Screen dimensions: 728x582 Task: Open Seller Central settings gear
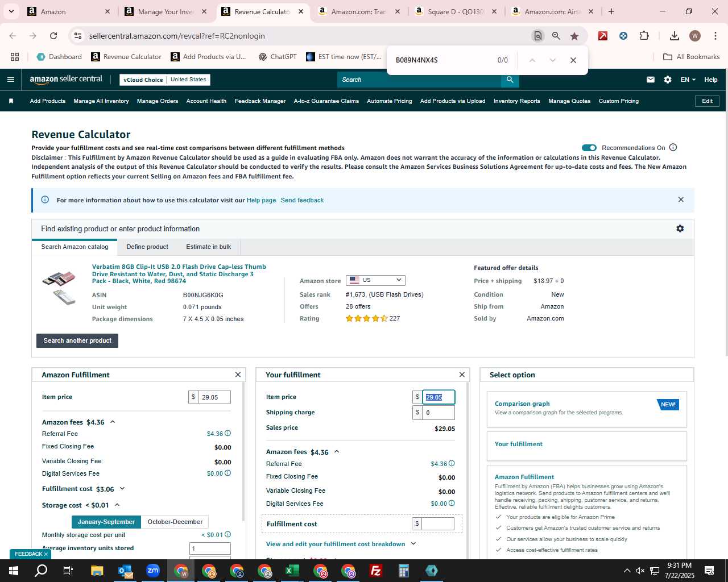click(x=668, y=80)
